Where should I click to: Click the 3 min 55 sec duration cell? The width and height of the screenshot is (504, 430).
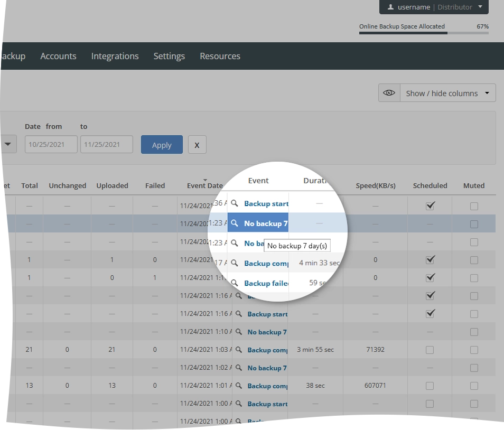(315, 349)
